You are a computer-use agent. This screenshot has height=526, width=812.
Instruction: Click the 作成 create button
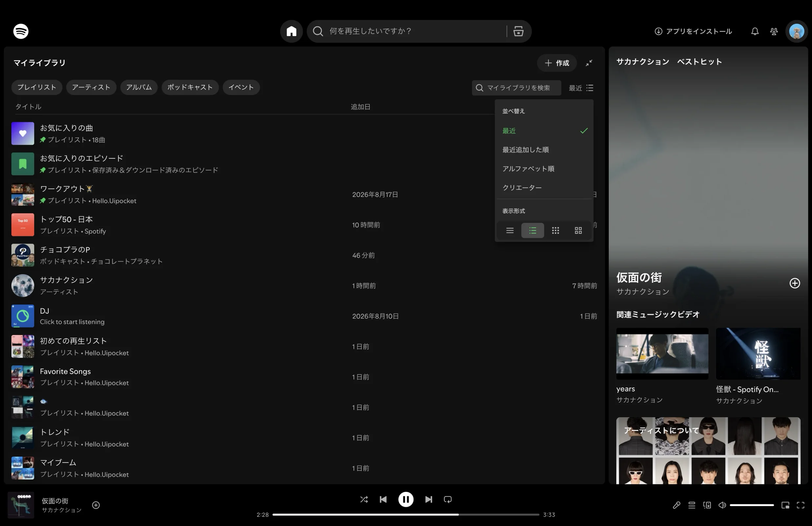557,63
